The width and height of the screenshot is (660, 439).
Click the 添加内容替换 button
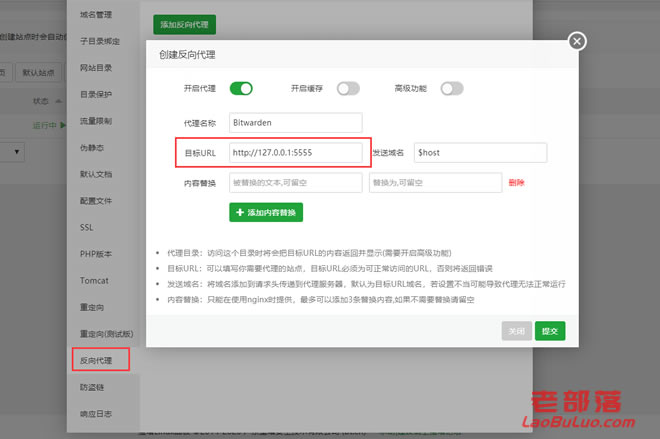click(266, 213)
